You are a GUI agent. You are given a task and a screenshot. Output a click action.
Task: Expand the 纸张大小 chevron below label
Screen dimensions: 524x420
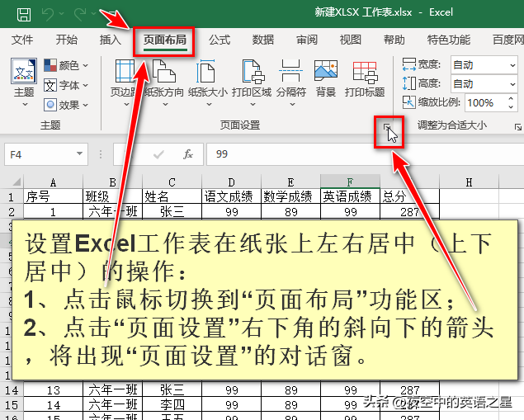[x=209, y=105]
